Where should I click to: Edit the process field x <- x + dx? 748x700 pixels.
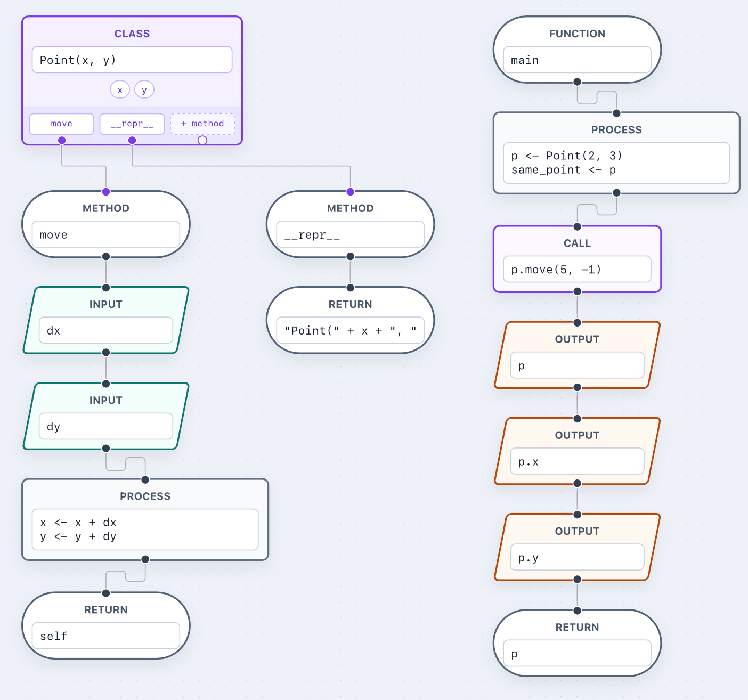[x=145, y=530]
